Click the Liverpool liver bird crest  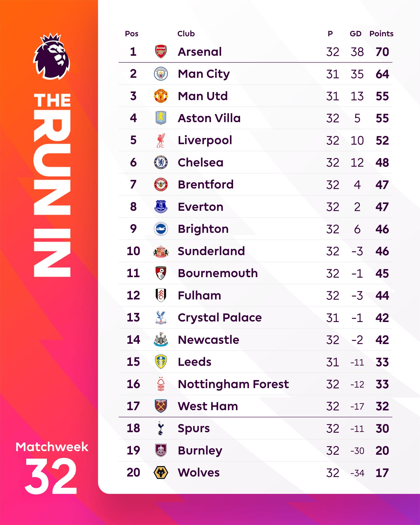click(x=161, y=140)
